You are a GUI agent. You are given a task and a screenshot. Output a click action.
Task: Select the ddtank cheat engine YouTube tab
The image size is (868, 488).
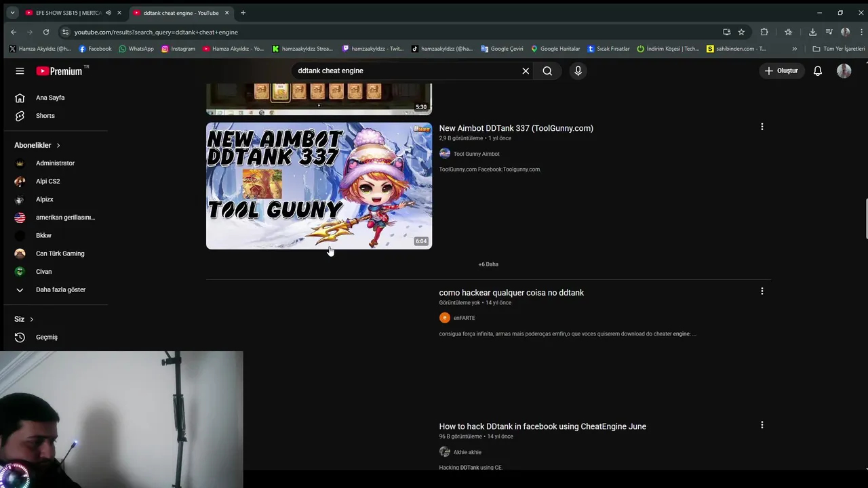click(180, 13)
